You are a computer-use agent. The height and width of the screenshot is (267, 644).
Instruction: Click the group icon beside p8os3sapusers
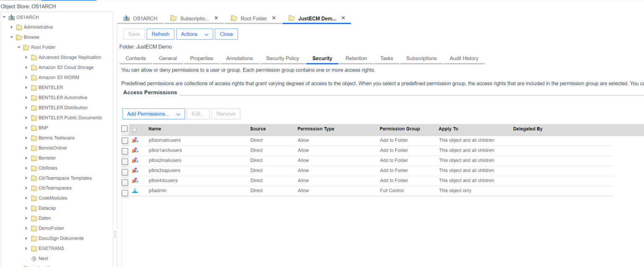pos(135,170)
